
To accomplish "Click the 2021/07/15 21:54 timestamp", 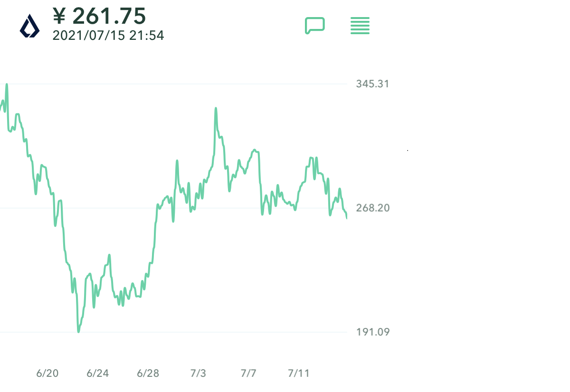I will click(x=108, y=35).
